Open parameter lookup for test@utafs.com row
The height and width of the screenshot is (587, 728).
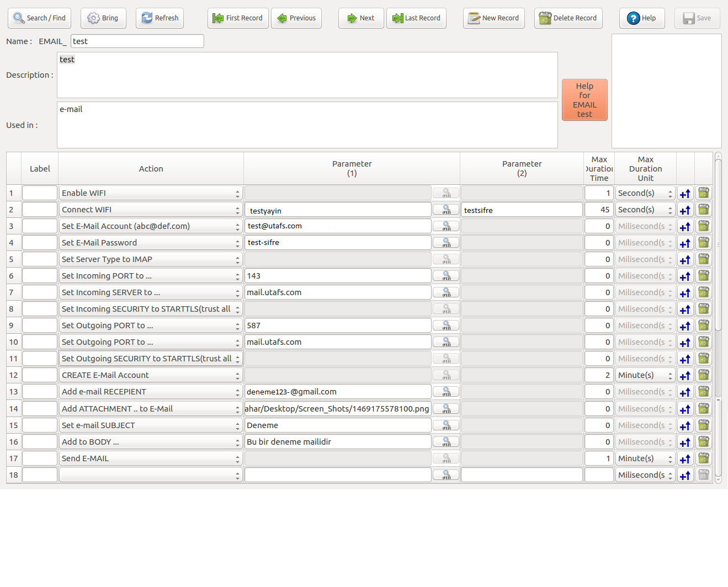446,226
